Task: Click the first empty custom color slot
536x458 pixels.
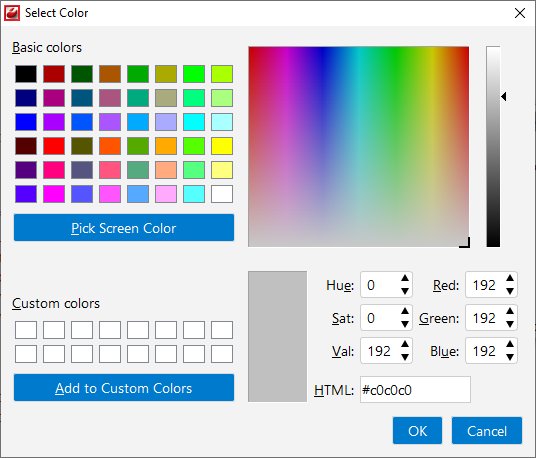Action: [26, 330]
